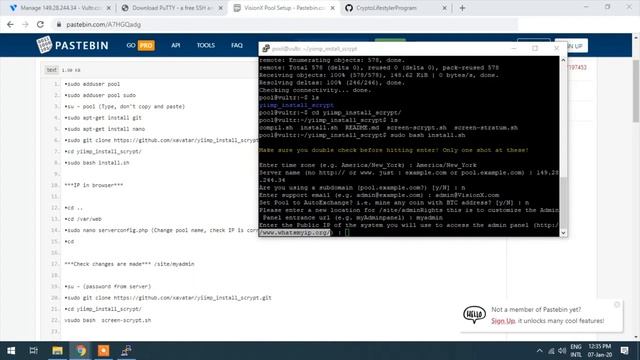Click the highlighted whatsmyip.org text in terminal
Screen dimensions: 640x360
tap(295, 233)
